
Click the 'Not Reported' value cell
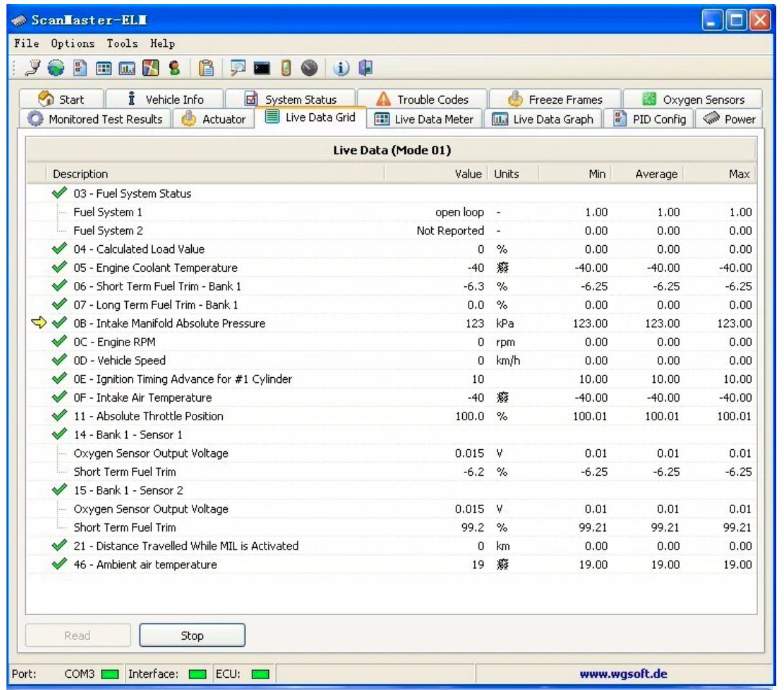click(x=450, y=230)
